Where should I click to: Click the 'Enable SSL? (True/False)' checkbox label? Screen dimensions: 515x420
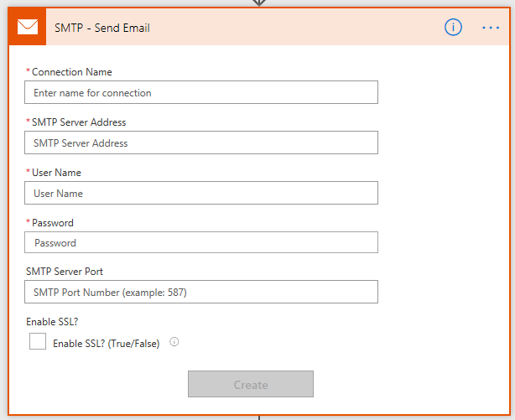[x=107, y=344]
